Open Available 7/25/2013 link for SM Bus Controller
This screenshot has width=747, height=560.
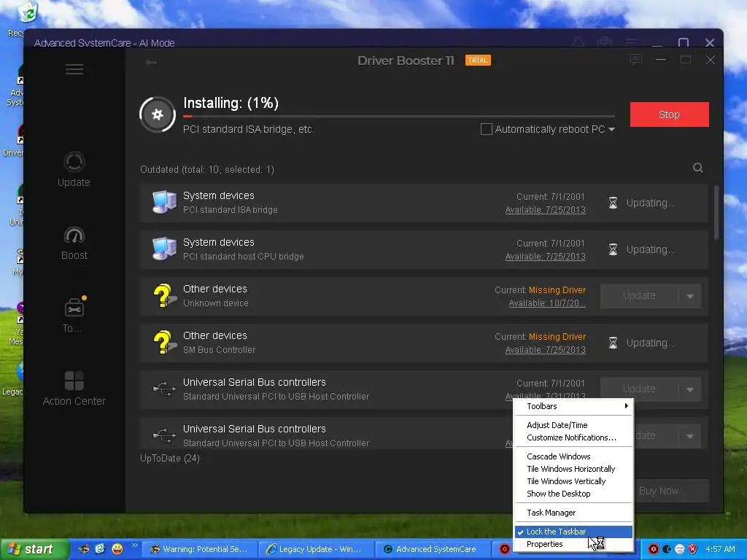(546, 349)
